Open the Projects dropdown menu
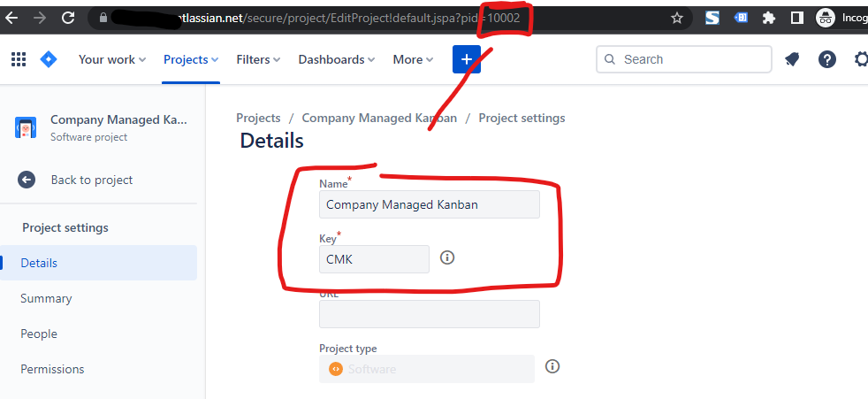Image resolution: width=868 pixels, height=399 pixels. 191,59
